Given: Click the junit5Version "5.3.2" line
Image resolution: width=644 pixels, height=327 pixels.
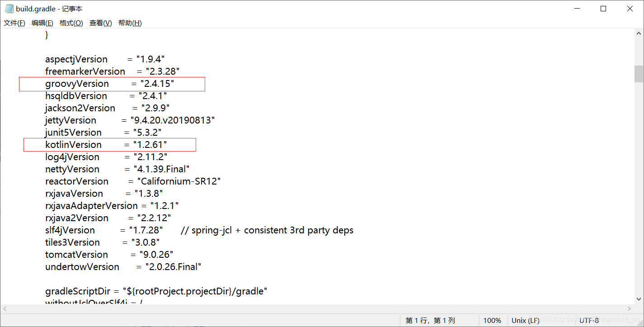Looking at the screenshot, I should [x=103, y=133].
